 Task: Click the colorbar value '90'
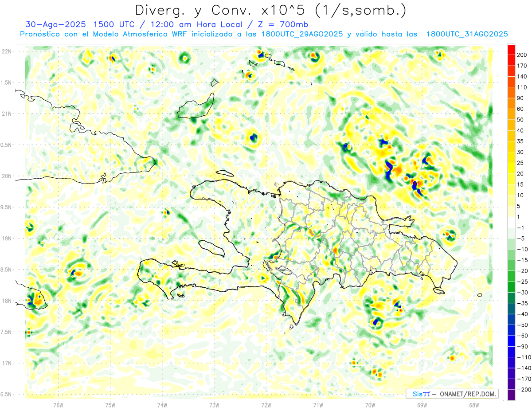[x=521, y=98]
